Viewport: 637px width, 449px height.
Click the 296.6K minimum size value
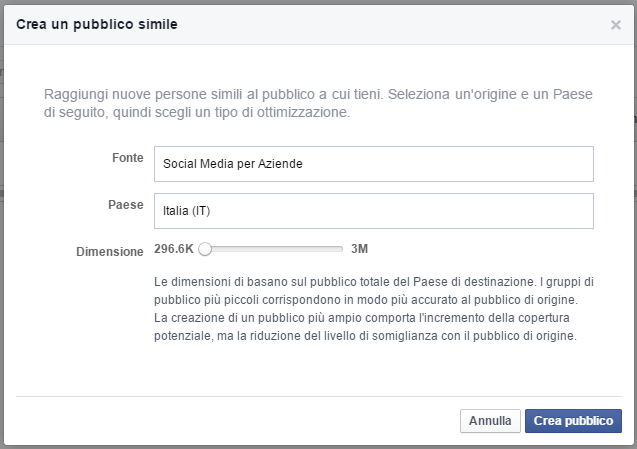pyautogui.click(x=174, y=249)
